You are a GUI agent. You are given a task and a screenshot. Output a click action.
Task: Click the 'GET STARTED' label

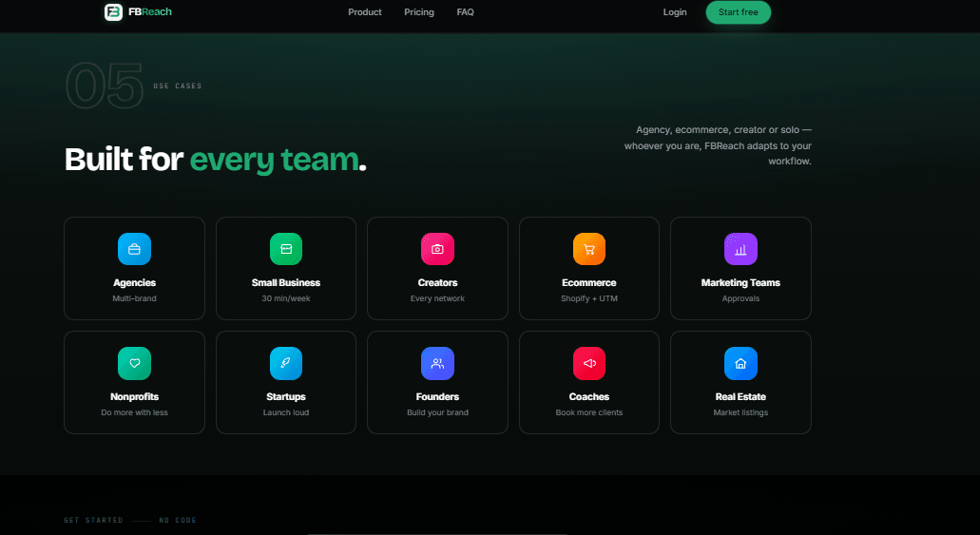click(93, 520)
